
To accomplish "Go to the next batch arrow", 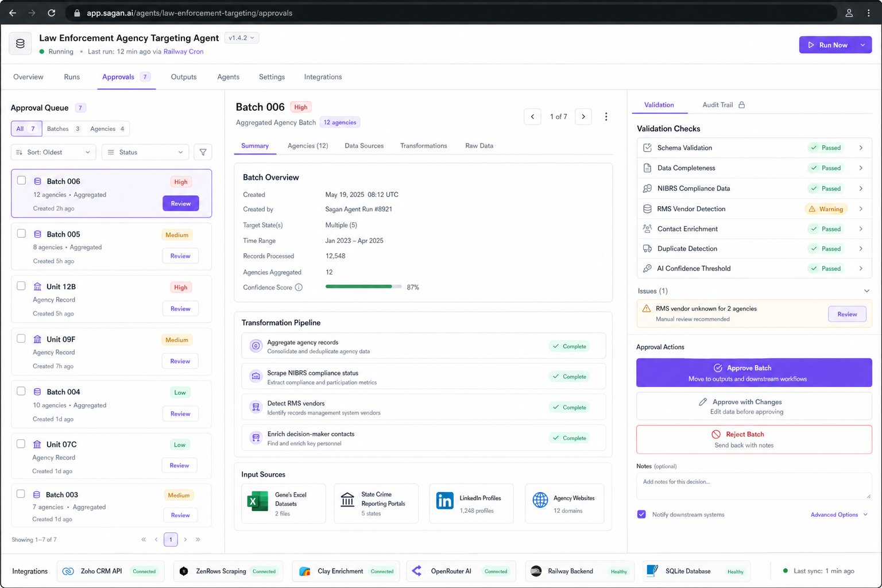I will [x=583, y=117].
